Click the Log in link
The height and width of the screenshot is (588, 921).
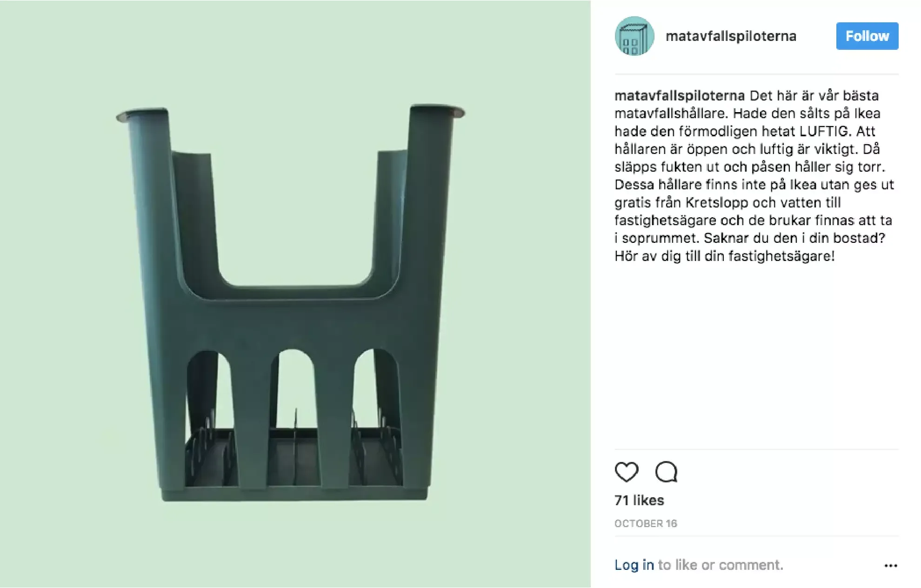634,565
